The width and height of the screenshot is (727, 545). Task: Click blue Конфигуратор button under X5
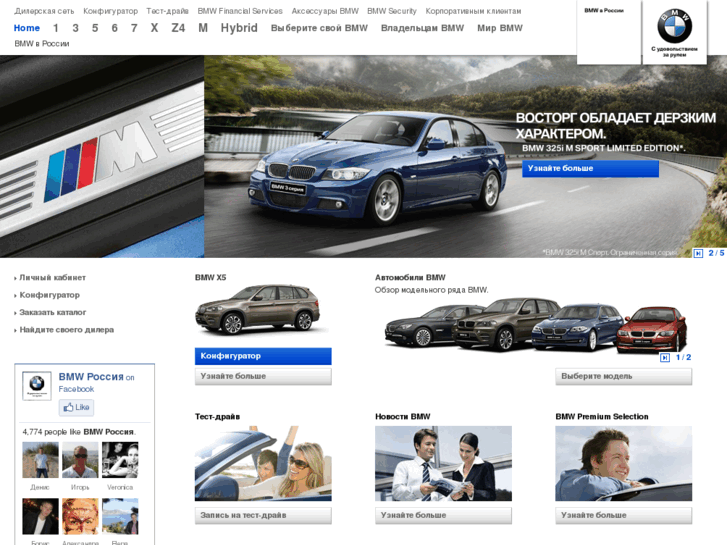(x=263, y=356)
